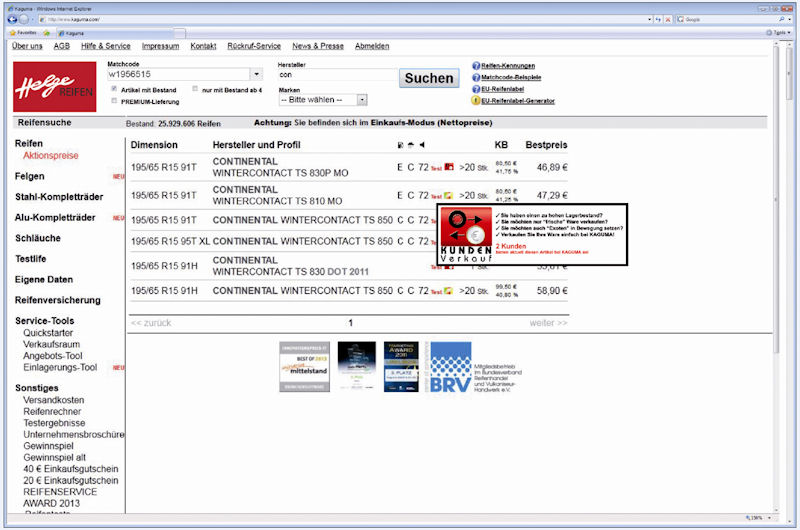Viewport: 800px width, 530px height.
Task: Click green label icon in 58,90 € row
Action: pos(448,291)
